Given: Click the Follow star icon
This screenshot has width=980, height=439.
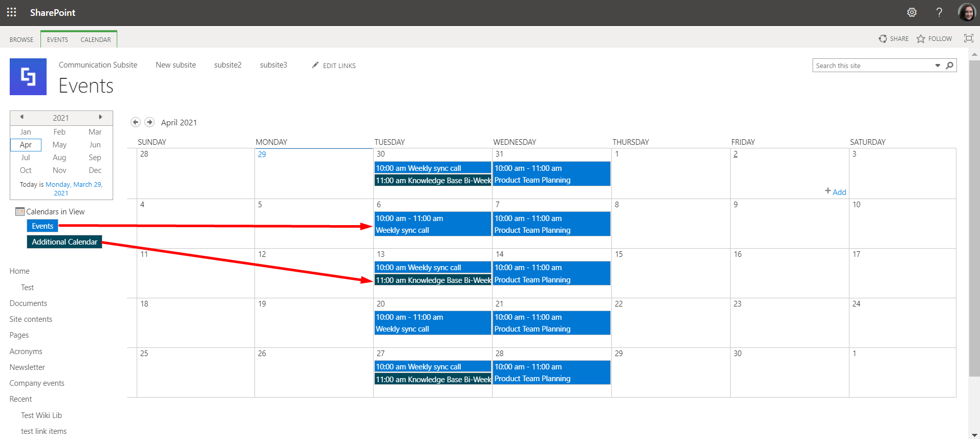Looking at the screenshot, I should 921,39.
